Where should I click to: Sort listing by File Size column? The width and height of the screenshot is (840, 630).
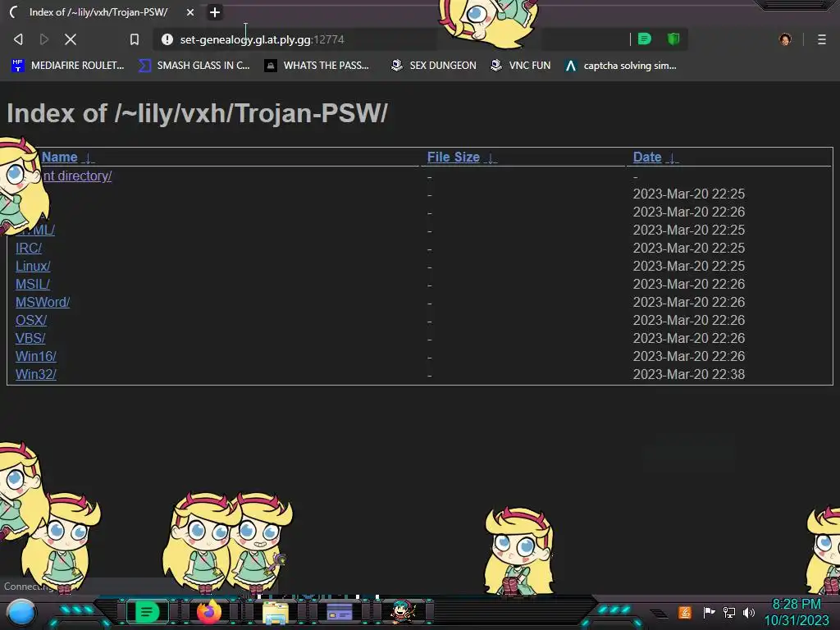(x=453, y=157)
